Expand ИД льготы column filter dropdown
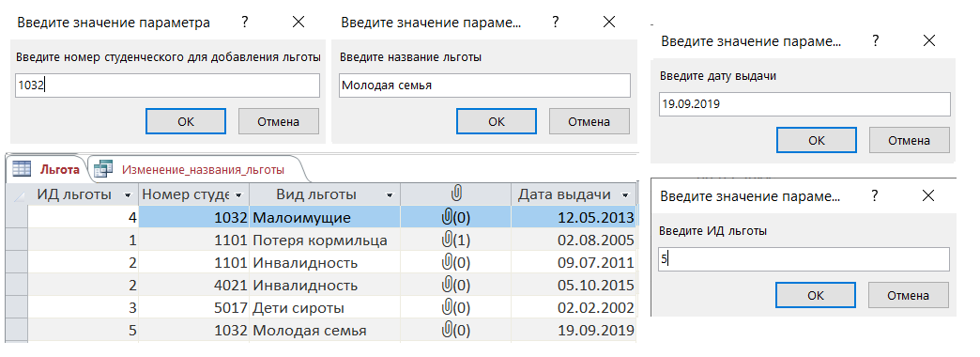The width and height of the screenshot is (980, 357). [x=128, y=195]
